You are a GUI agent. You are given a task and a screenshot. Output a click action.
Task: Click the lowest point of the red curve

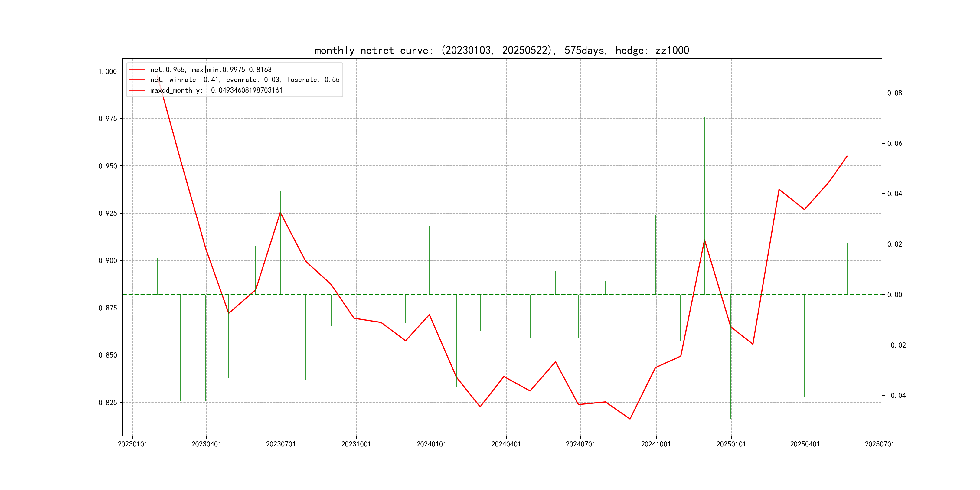[x=630, y=419]
